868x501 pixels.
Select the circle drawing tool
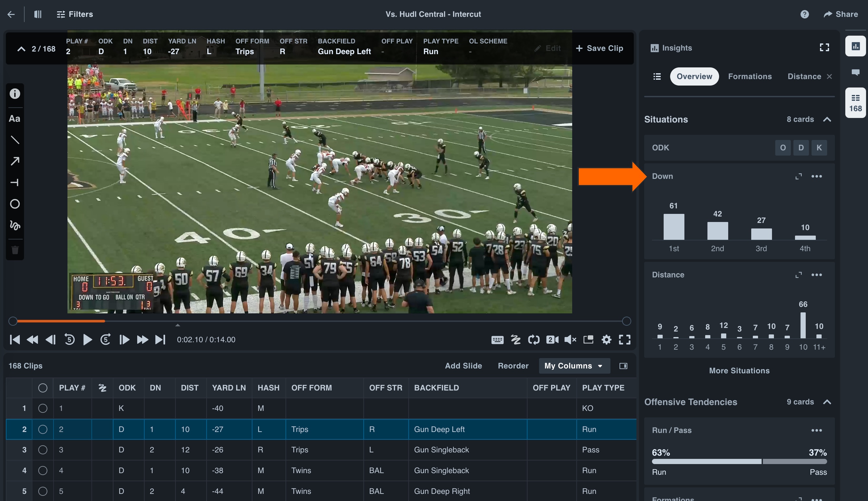pyautogui.click(x=15, y=204)
